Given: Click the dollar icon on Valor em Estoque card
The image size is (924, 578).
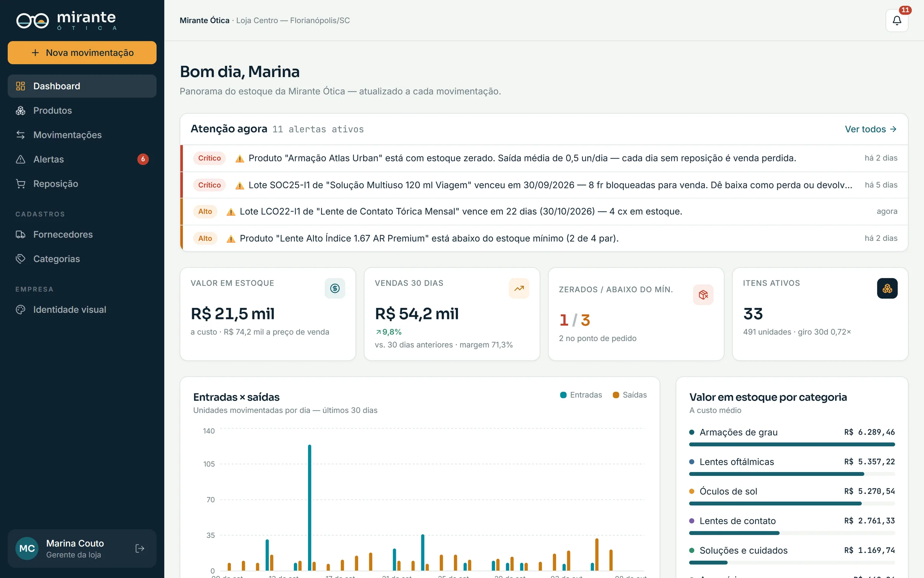Looking at the screenshot, I should (x=335, y=288).
